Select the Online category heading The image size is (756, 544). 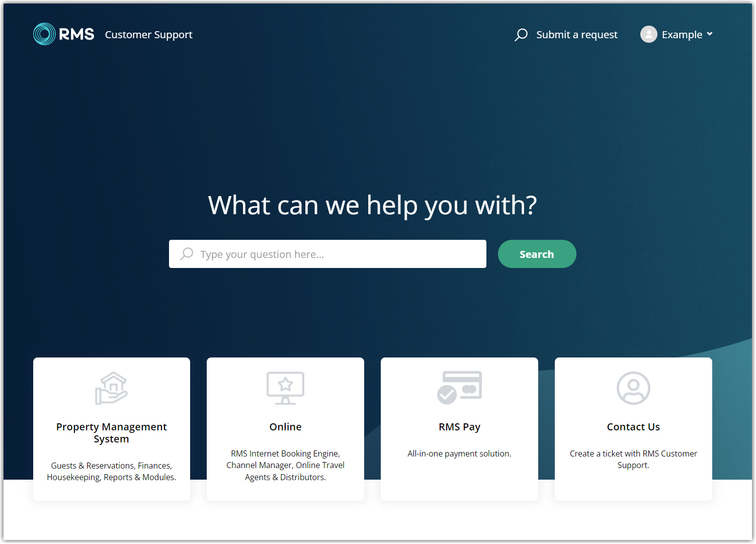click(x=285, y=427)
